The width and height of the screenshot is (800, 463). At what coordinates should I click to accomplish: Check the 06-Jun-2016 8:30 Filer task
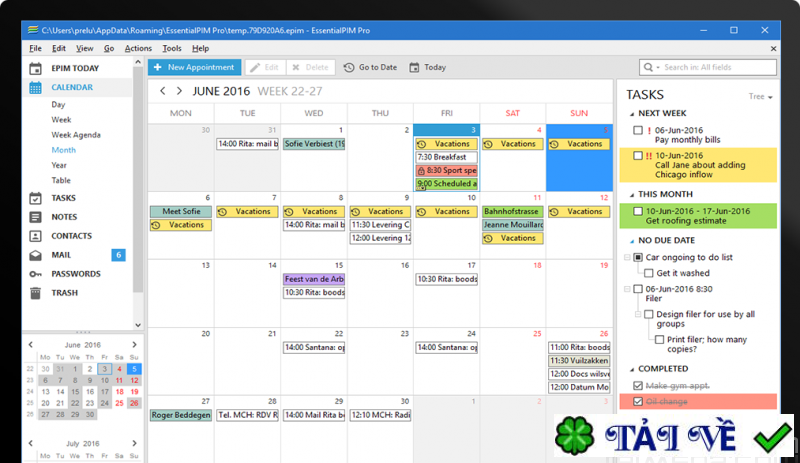(x=638, y=289)
